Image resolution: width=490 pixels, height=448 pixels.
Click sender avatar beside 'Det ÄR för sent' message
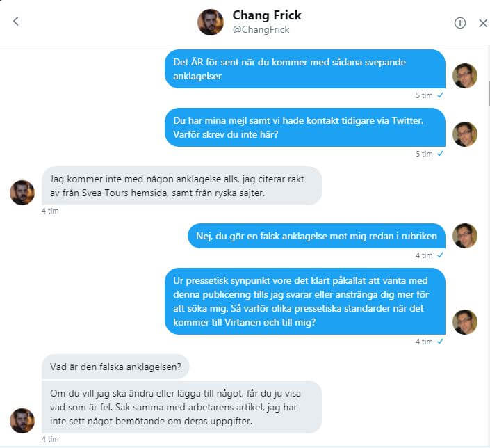pyautogui.click(x=465, y=76)
